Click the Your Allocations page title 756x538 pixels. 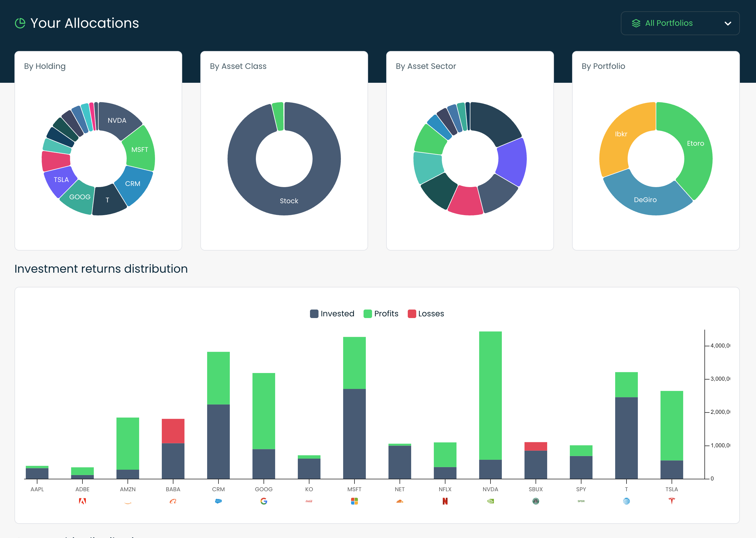point(85,23)
